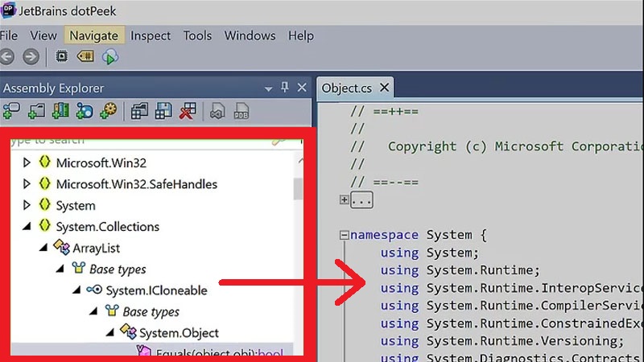Click the red X clear assembly list icon
644x362 pixels.
click(x=188, y=111)
